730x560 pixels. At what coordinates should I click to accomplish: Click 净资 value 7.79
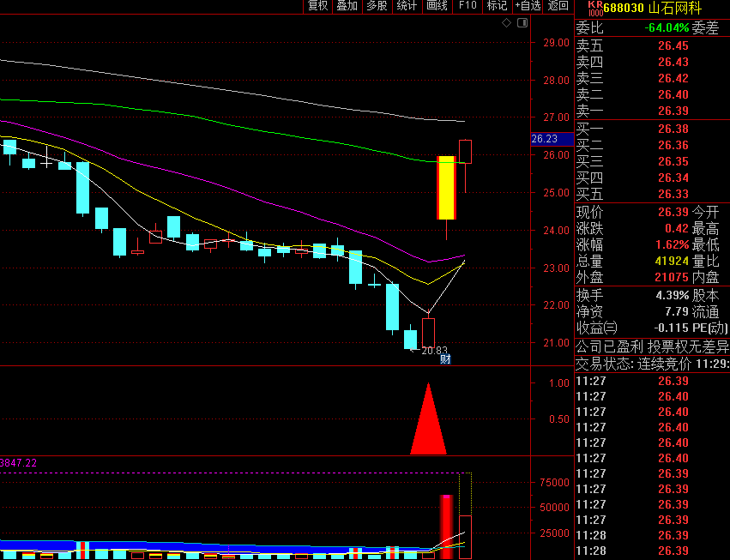[x=677, y=312]
